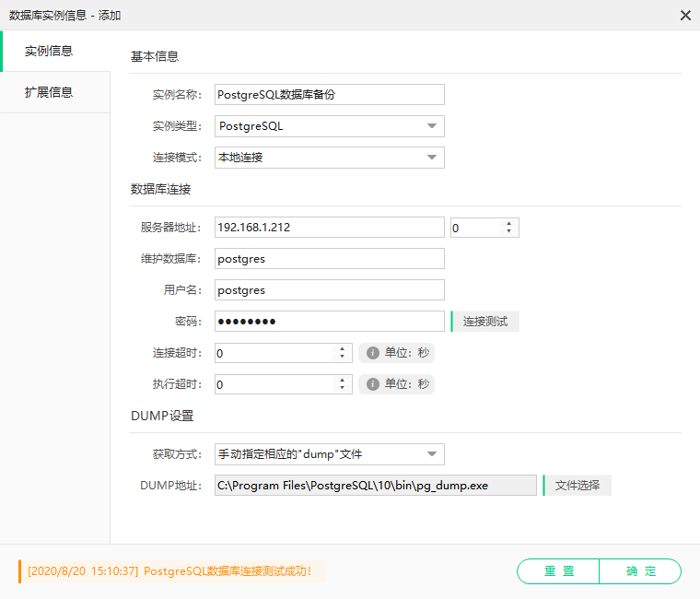Close the 数据库实例信息 dialog
Screen dimensions: 700x599
coord(685,16)
